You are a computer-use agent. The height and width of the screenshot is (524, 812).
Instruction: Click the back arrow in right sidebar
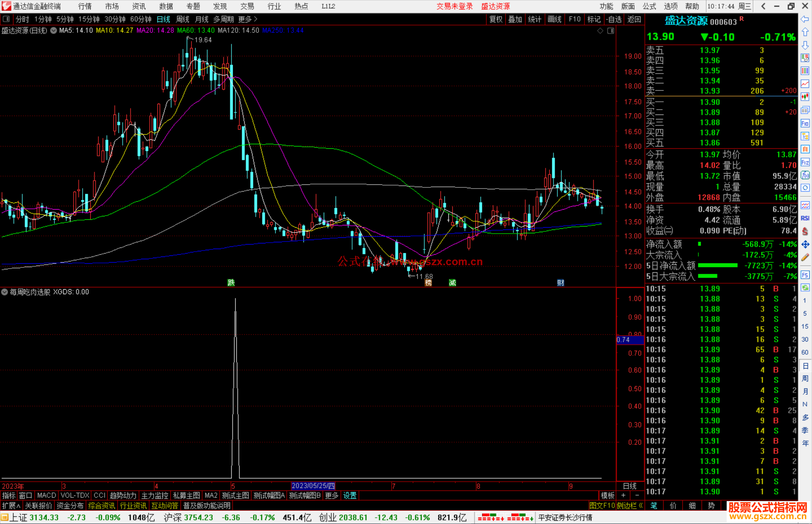804,19
